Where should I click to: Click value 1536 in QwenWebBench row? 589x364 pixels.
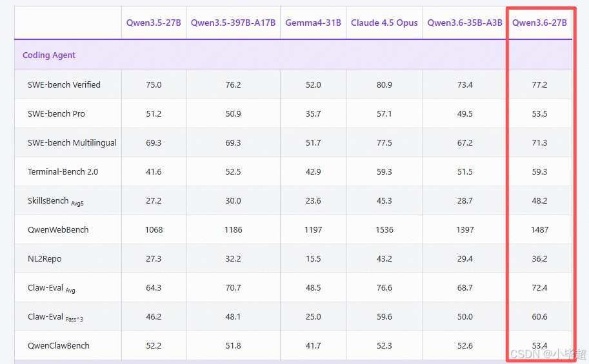[384, 229]
